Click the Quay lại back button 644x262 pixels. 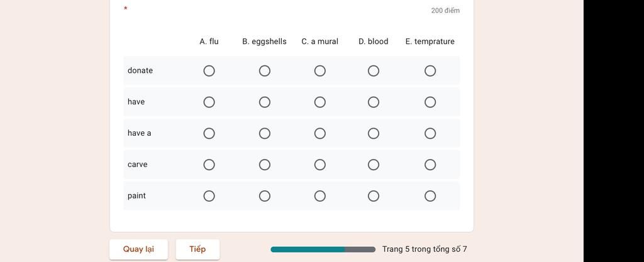(x=138, y=249)
